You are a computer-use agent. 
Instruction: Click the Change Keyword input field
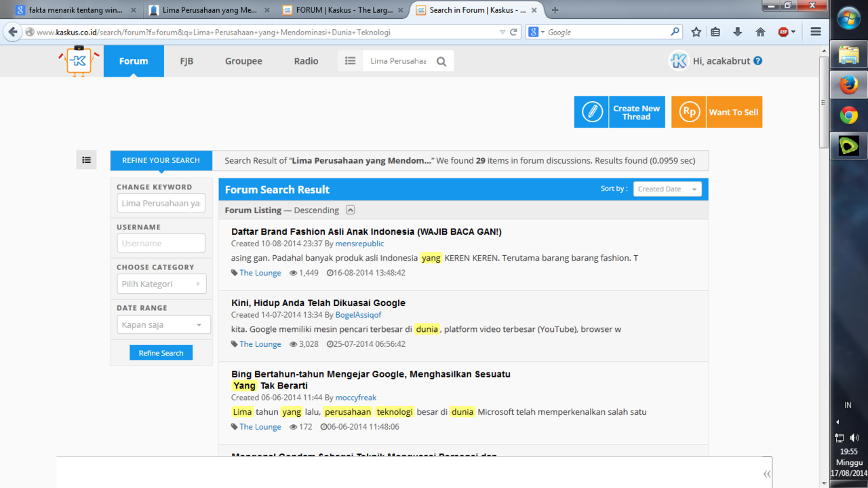[161, 203]
